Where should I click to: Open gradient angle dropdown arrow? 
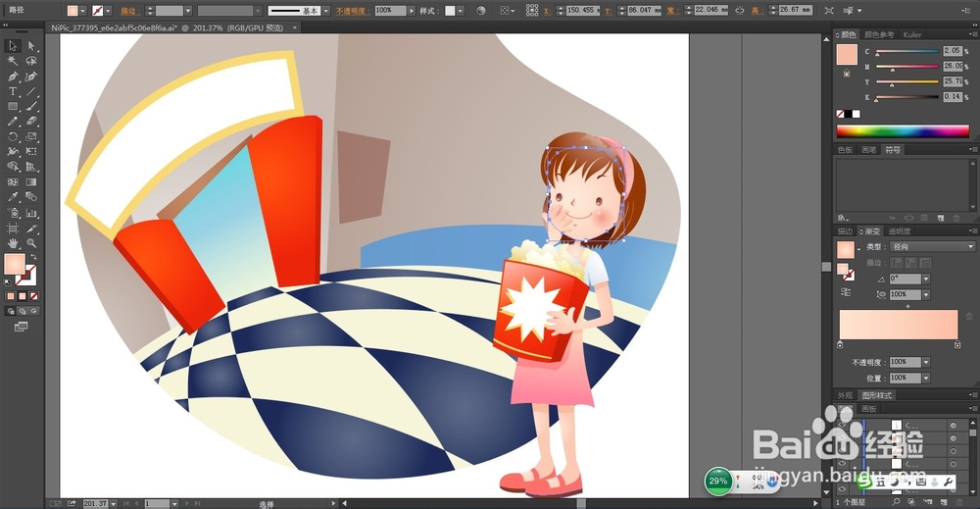pyautogui.click(x=926, y=279)
